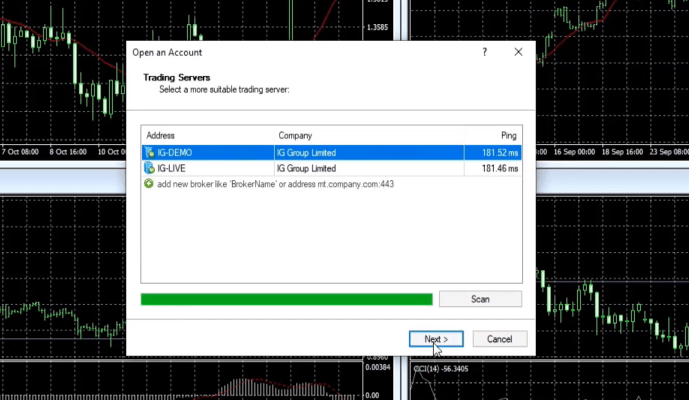Sort servers by the Address column header
The width and height of the screenshot is (689, 400).
tap(160, 135)
